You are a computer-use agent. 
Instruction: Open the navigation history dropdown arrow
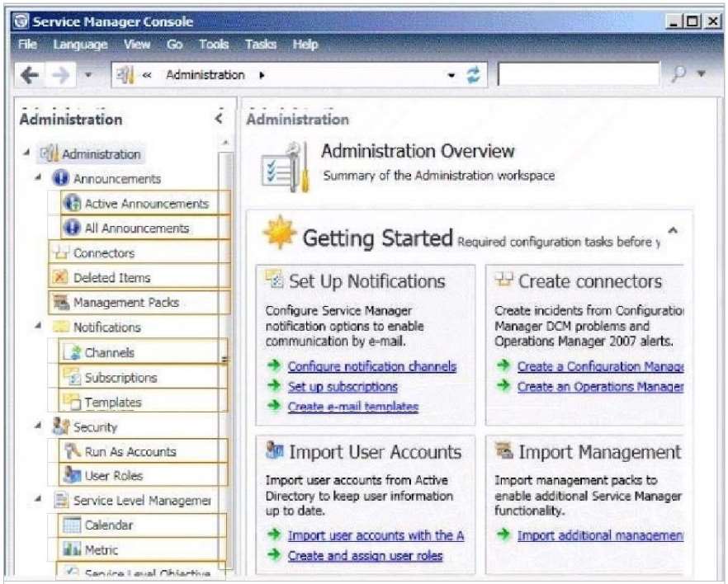[x=88, y=74]
